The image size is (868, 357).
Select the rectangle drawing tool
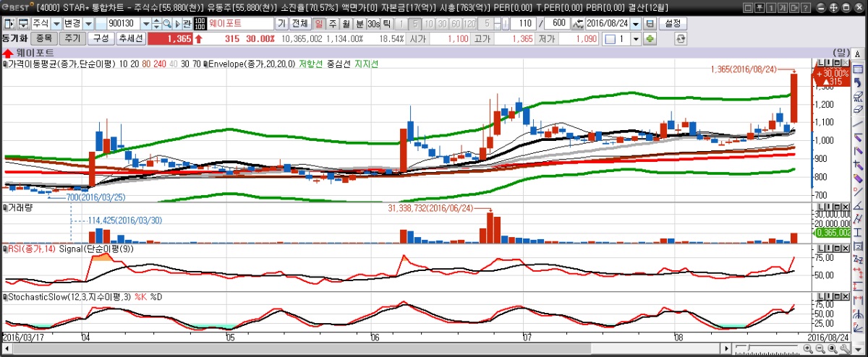[x=858, y=69]
